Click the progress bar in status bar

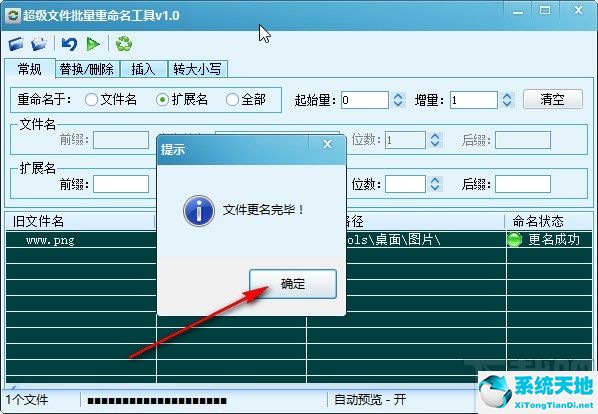point(157,401)
